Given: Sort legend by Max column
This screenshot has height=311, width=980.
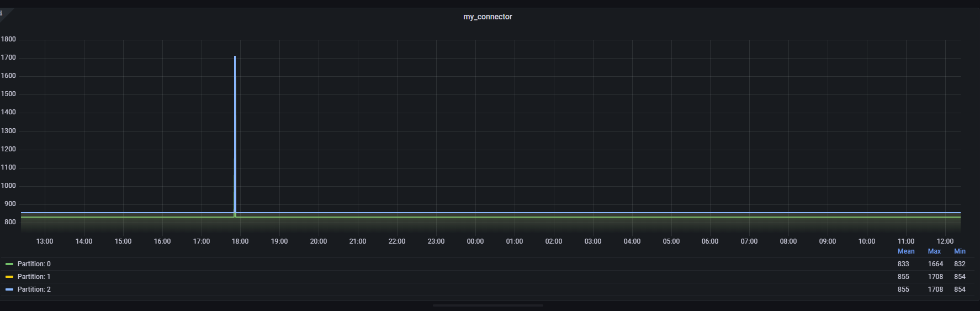Looking at the screenshot, I should pyautogui.click(x=934, y=251).
